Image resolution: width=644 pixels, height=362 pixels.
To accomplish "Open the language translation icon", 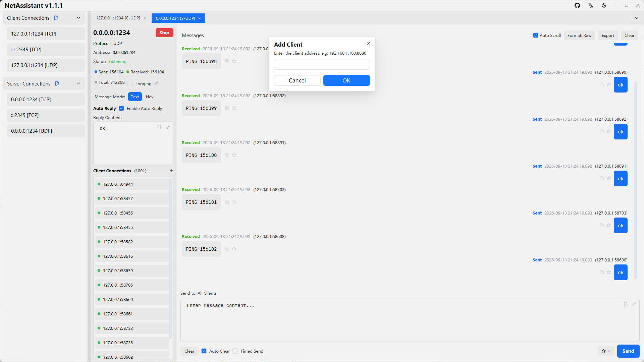I will tap(591, 5).
